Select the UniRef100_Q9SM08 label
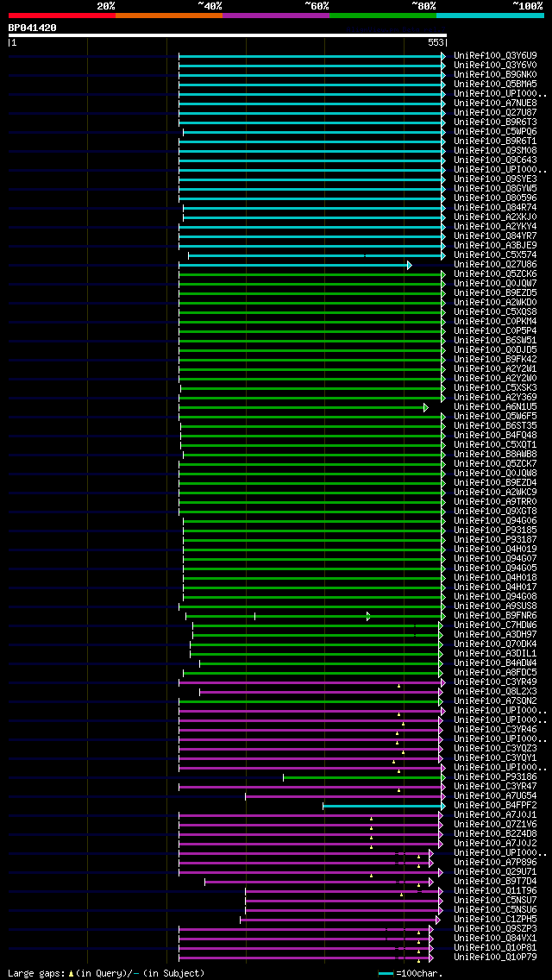This screenshot has width=552, height=980. click(x=495, y=151)
